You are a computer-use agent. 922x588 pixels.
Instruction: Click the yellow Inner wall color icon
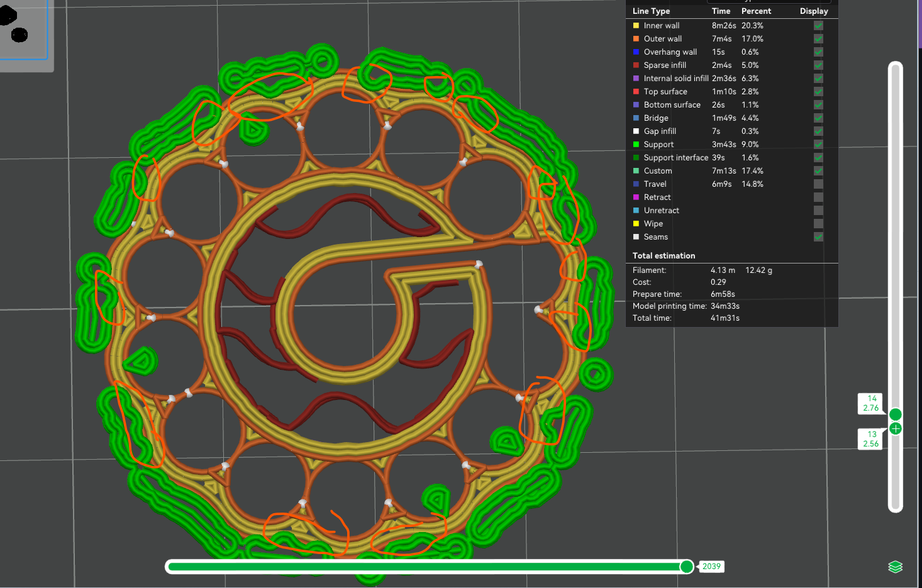636,25
